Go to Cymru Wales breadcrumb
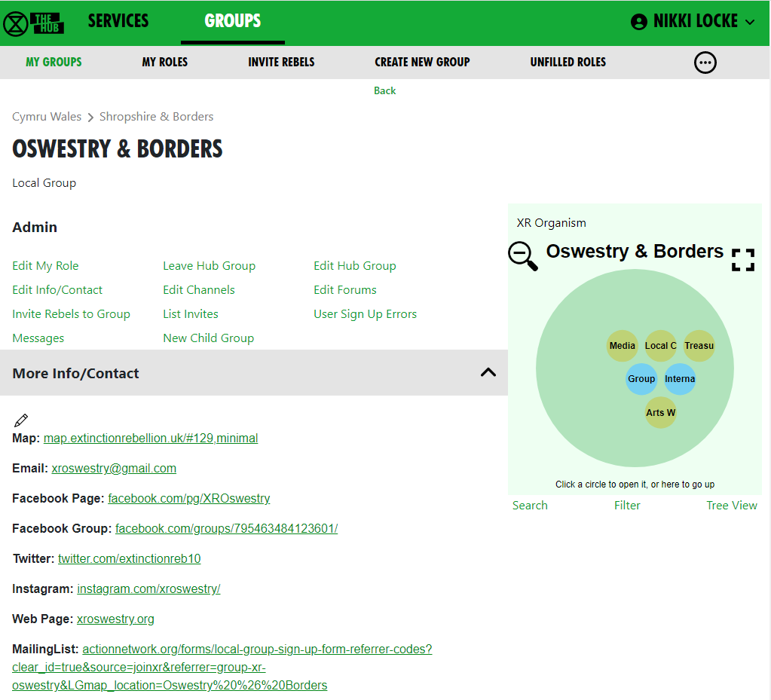 pos(47,117)
